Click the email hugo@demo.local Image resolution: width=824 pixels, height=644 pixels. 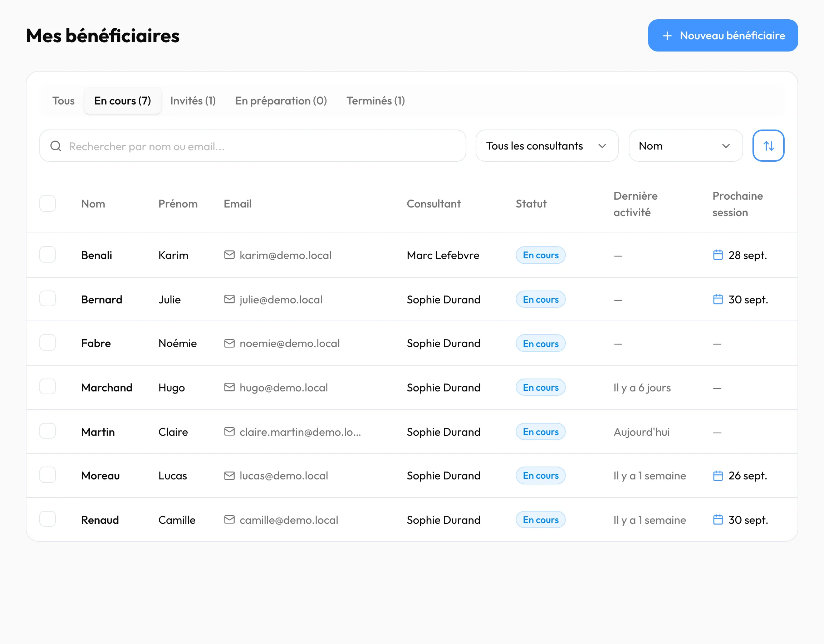pyautogui.click(x=283, y=388)
